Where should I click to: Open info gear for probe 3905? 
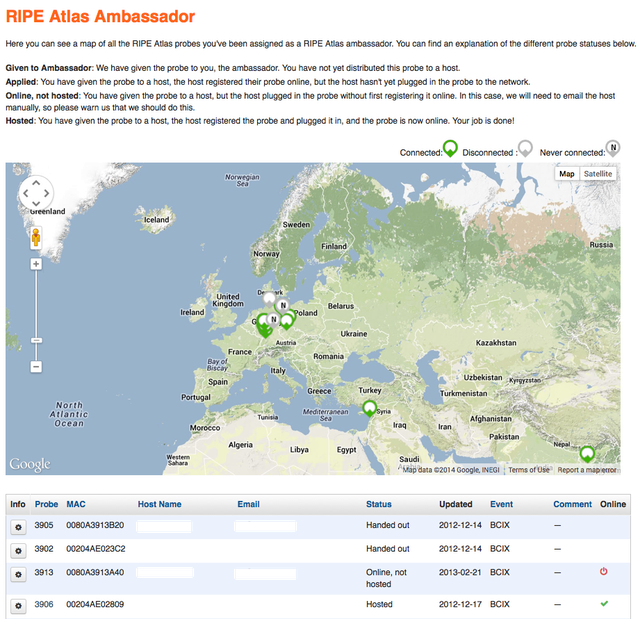pyautogui.click(x=18, y=527)
